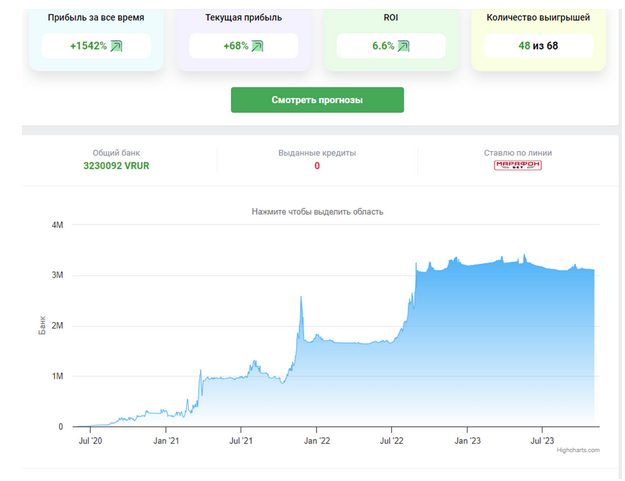Open the Highcharts.com credit link
The image size is (625, 481).
578,450
